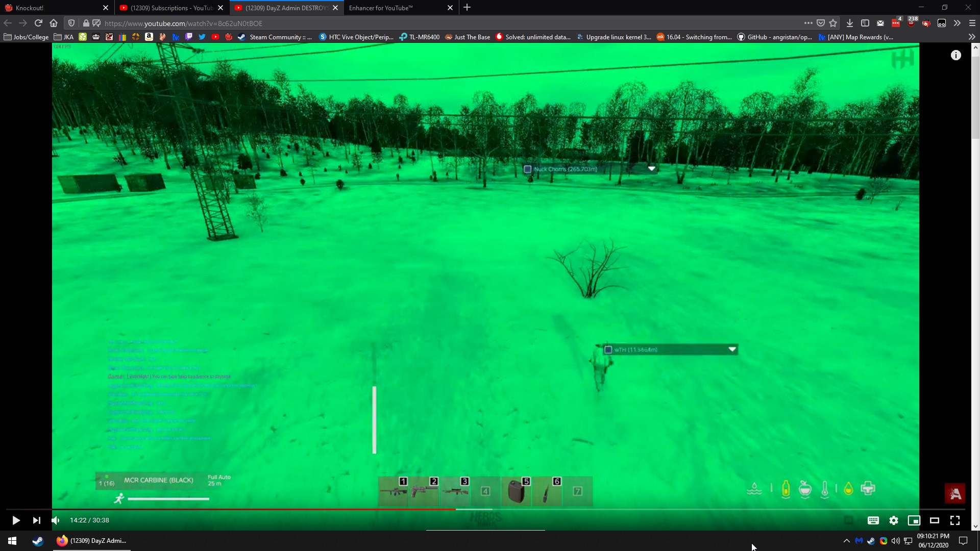
Task: Show more toolbar tools overflow
Action: 957,23
